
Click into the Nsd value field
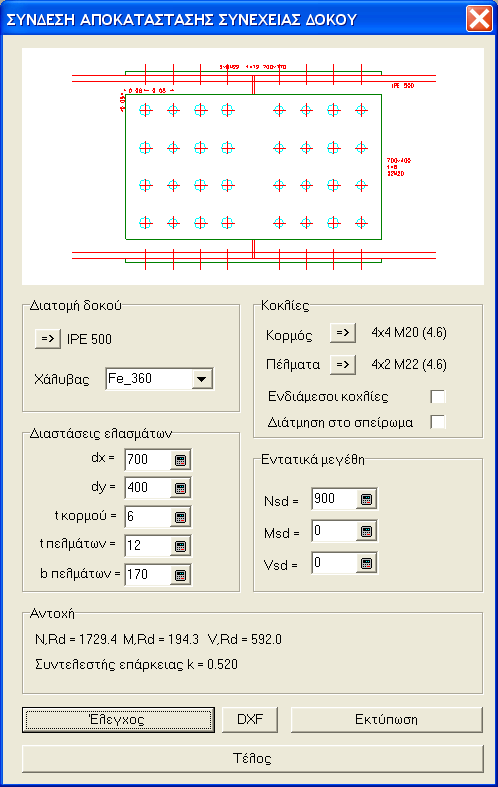(334, 499)
